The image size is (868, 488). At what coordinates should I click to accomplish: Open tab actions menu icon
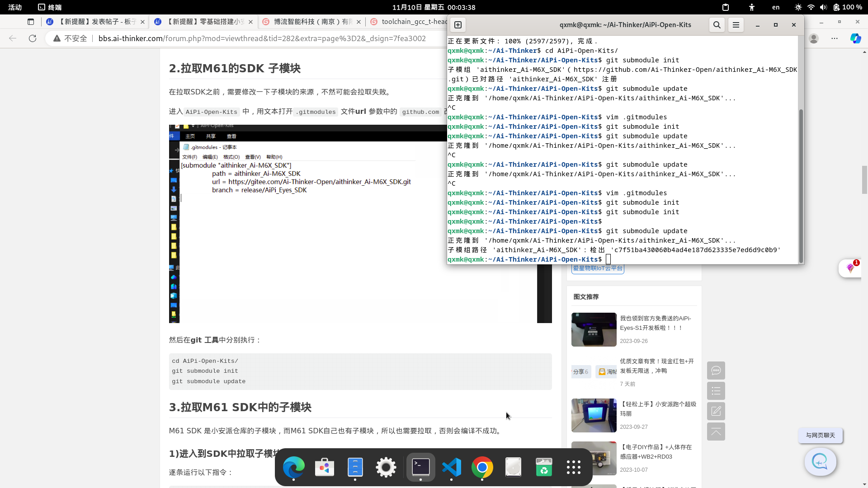(x=31, y=22)
